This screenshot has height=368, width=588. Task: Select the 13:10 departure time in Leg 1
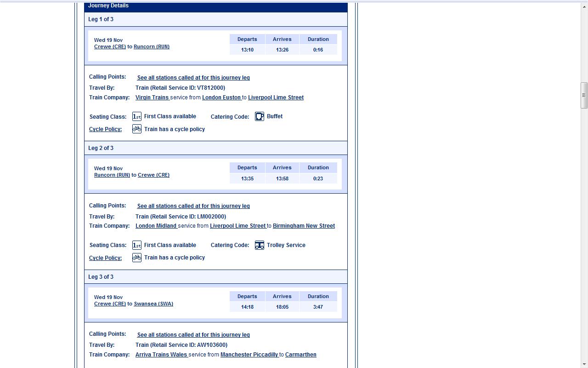coord(247,50)
